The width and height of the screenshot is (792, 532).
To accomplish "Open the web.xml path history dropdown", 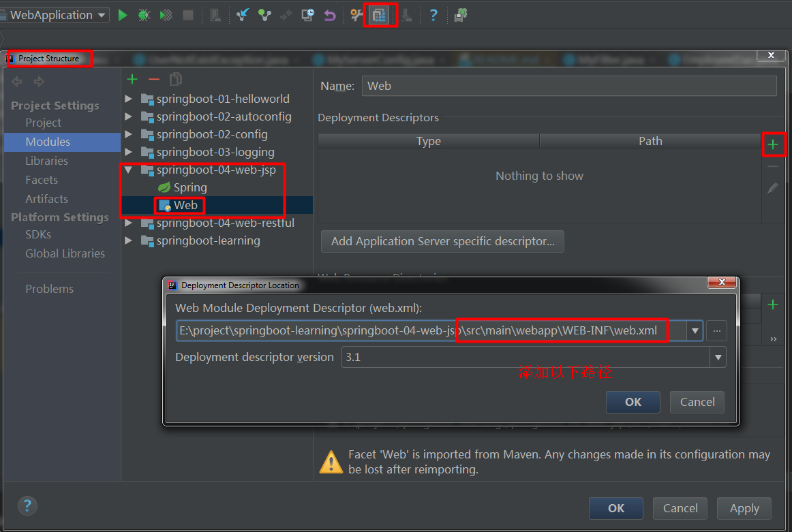I will pos(695,331).
